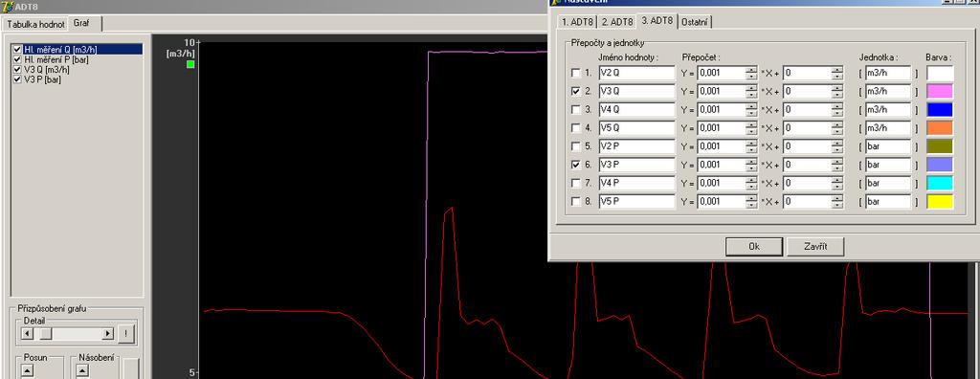Increase offset spinner for V3 Q row
Viewport: 980px width, 379px height.
pos(836,88)
